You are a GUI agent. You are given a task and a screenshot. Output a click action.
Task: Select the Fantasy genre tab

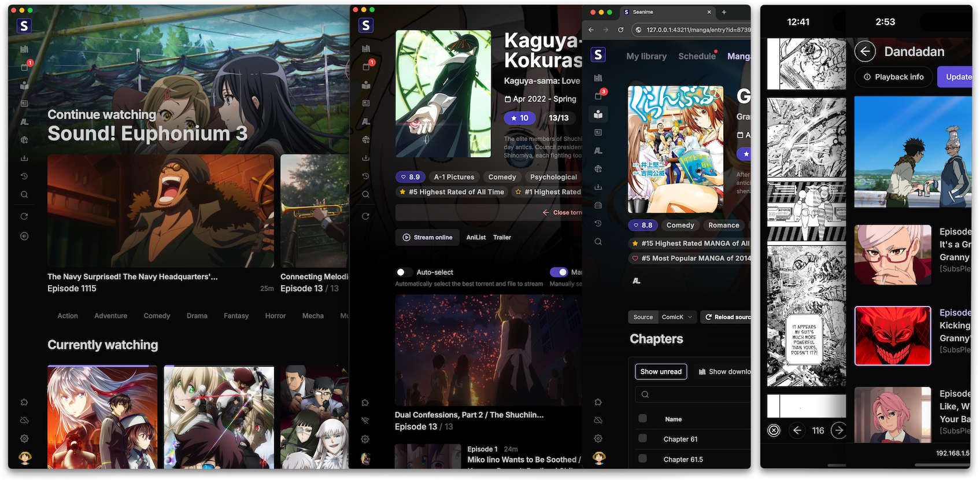tap(236, 316)
